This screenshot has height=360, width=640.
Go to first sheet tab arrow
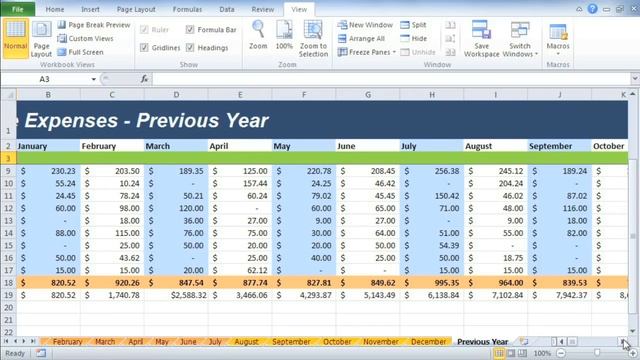[x=6, y=341]
